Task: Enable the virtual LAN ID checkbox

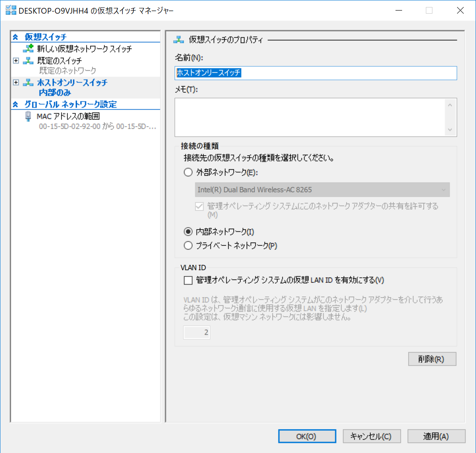Action: [188, 280]
